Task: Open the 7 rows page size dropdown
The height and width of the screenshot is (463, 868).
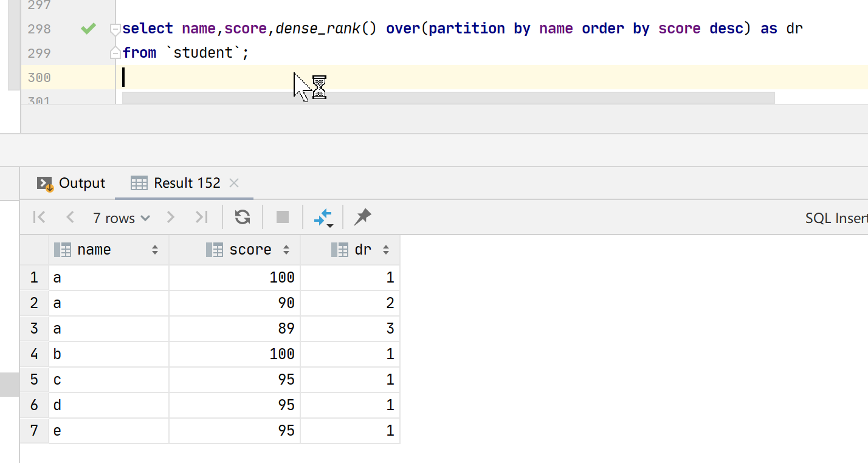Action: (121, 218)
